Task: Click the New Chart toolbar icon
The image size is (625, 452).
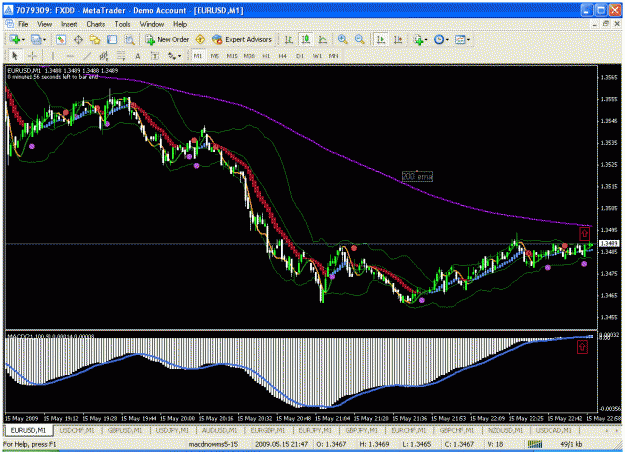Action: point(15,39)
